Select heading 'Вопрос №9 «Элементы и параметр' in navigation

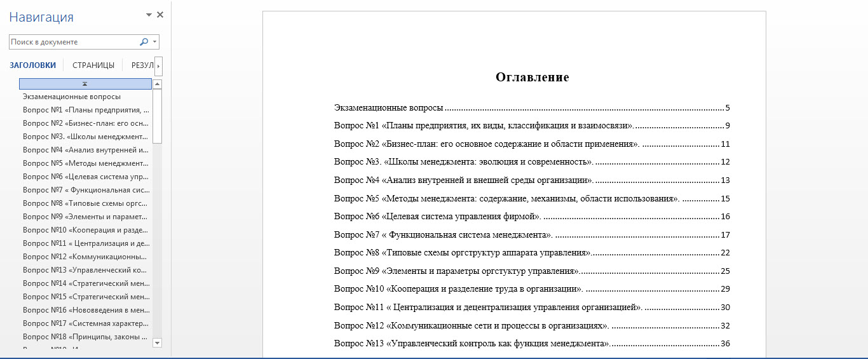coord(86,217)
